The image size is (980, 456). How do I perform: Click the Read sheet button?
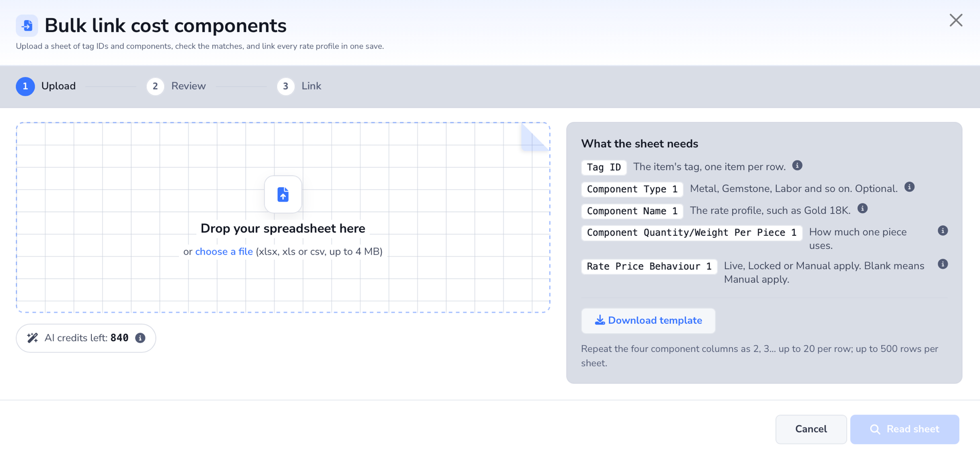[905, 429]
